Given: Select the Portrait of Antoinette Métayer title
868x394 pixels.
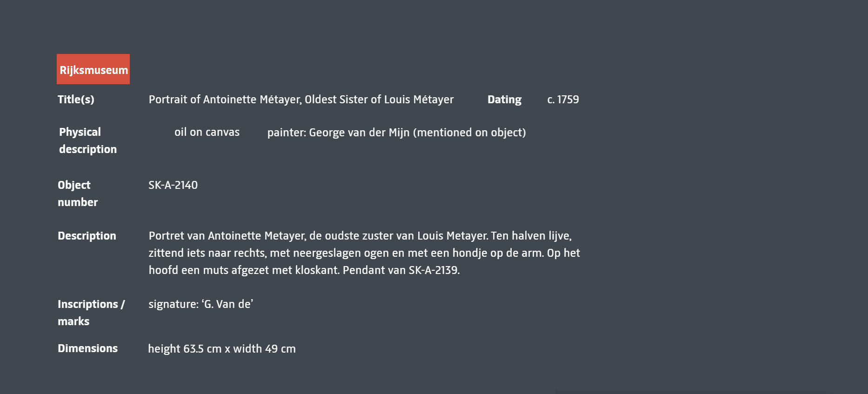Looking at the screenshot, I should click(300, 100).
